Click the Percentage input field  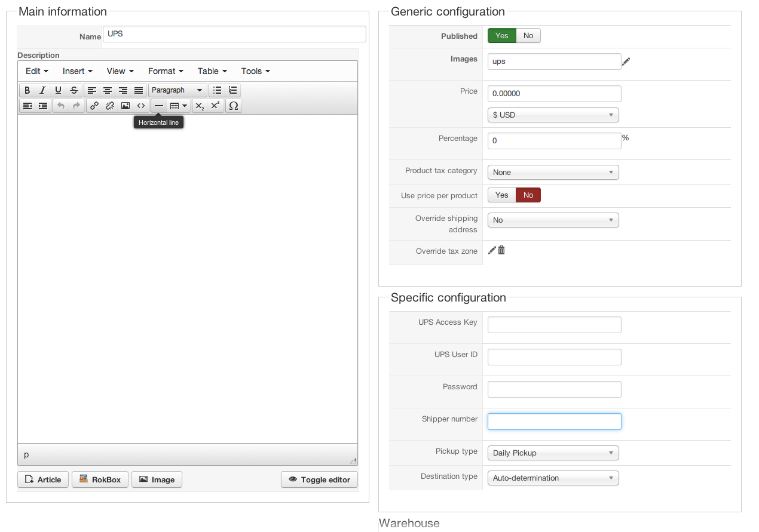[555, 141]
